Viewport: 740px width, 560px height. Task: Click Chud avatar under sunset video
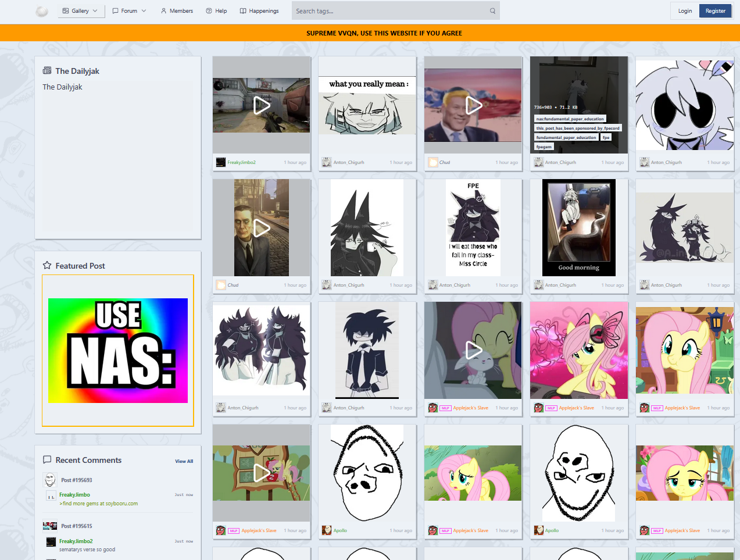click(x=432, y=162)
